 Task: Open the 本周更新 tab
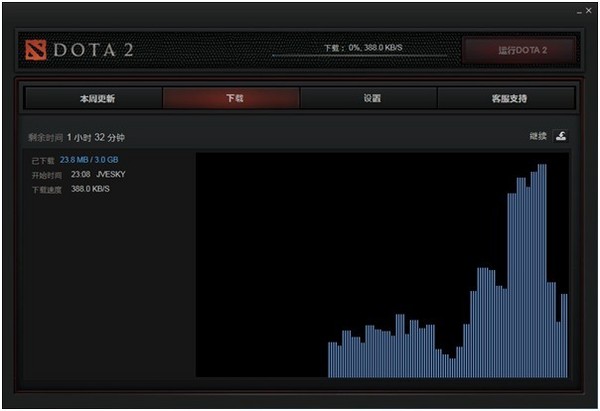click(x=94, y=98)
